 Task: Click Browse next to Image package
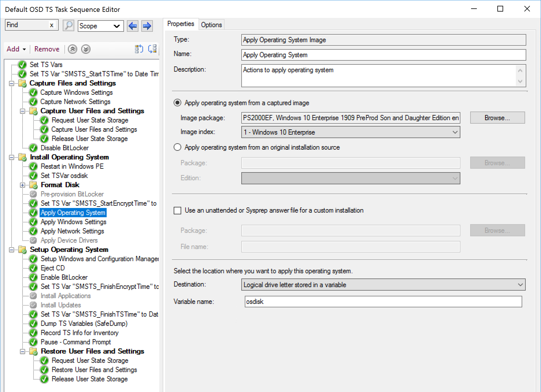[497, 118]
